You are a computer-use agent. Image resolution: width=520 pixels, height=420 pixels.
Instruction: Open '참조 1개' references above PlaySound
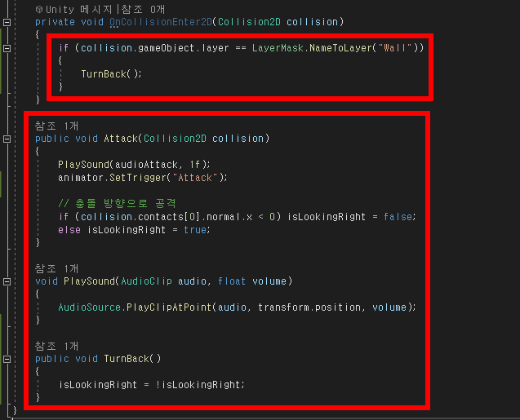pyautogui.click(x=56, y=268)
